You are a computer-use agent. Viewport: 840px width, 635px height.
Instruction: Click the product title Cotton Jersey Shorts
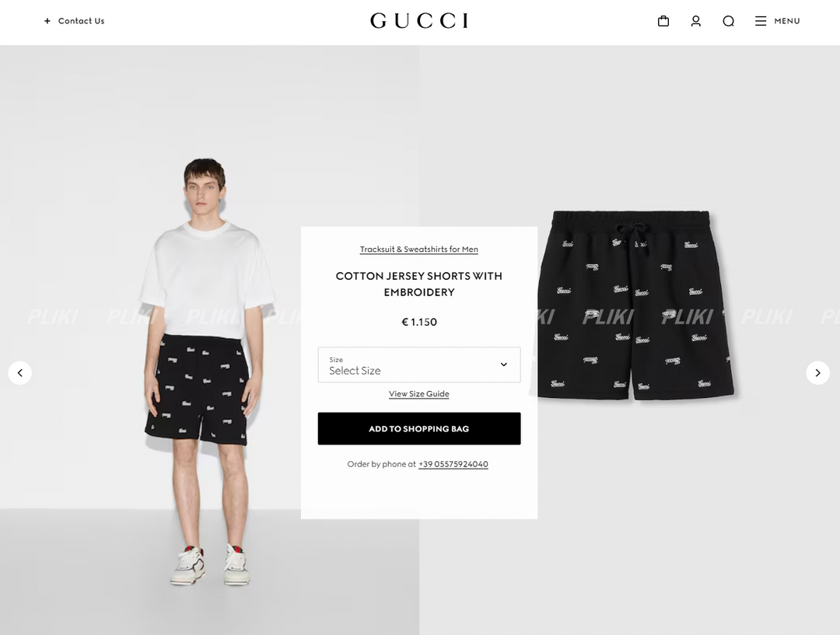click(x=419, y=284)
